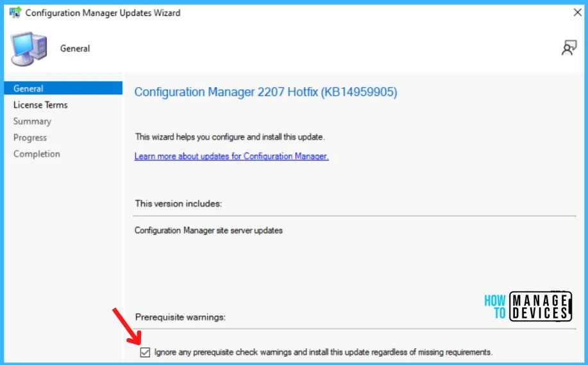Open Learn more about updates link
Screen dimensions: 588x365
click(x=231, y=156)
